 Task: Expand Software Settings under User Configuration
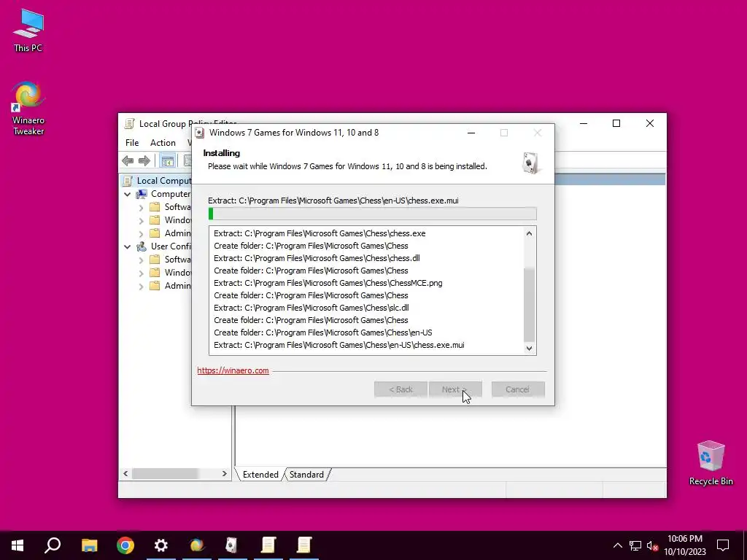point(141,260)
